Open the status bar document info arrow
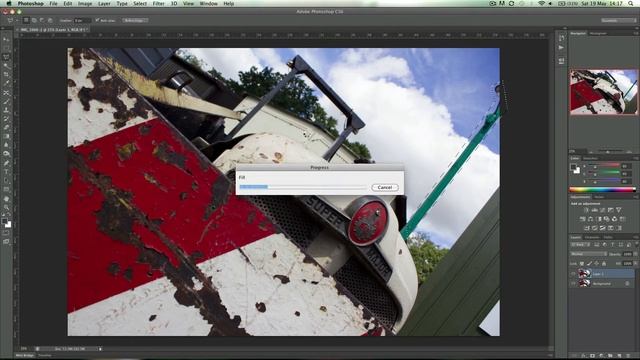This screenshot has height=360, width=640. 100,349
